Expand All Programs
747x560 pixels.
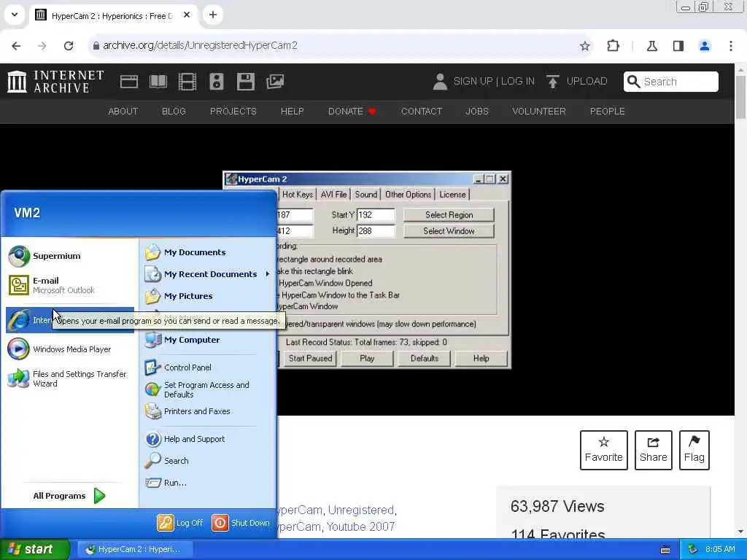(69, 496)
